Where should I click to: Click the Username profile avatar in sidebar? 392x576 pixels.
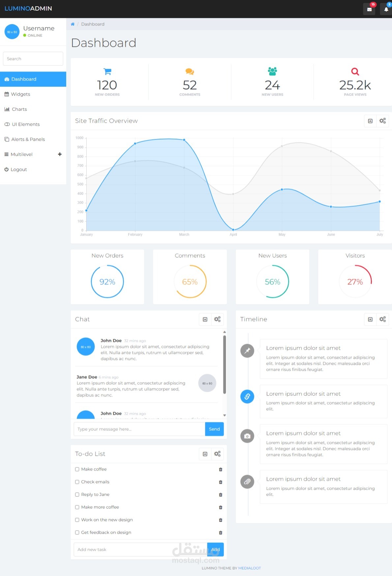pyautogui.click(x=12, y=32)
